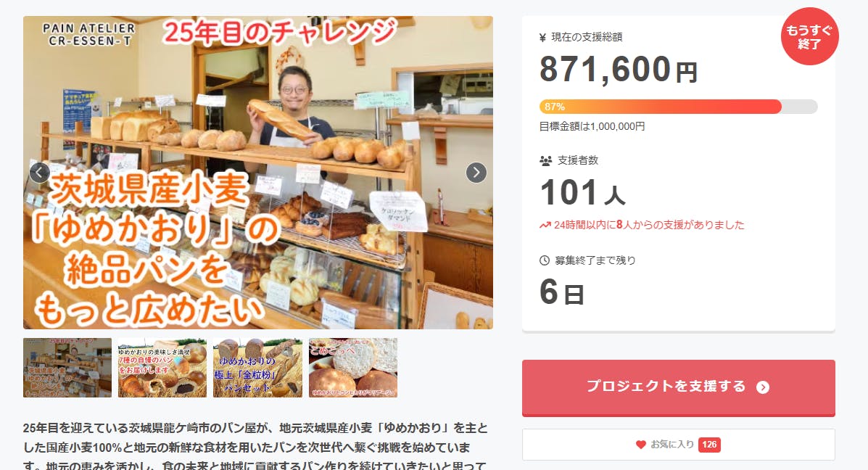Select the fourth cookie thumbnail
The image size is (868, 470).
(x=353, y=368)
